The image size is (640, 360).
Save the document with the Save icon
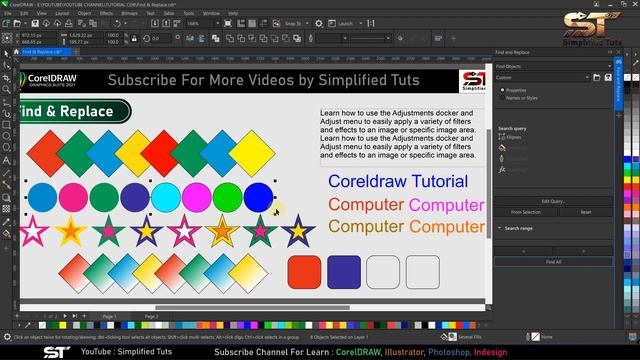[35, 23]
